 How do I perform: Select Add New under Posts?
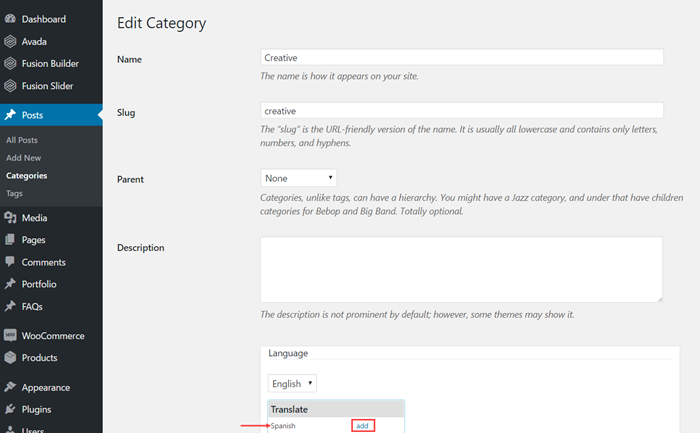pyautogui.click(x=24, y=158)
